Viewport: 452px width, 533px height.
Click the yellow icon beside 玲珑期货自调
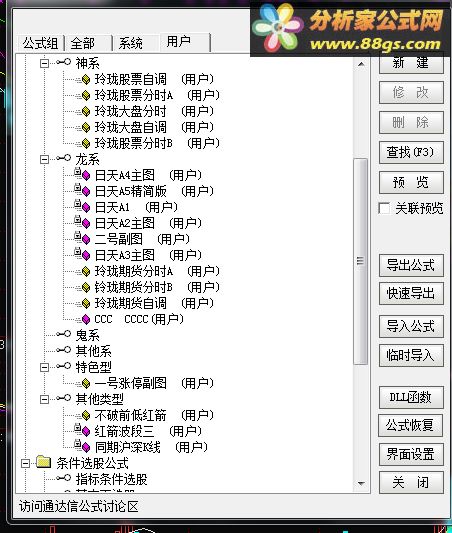86,303
